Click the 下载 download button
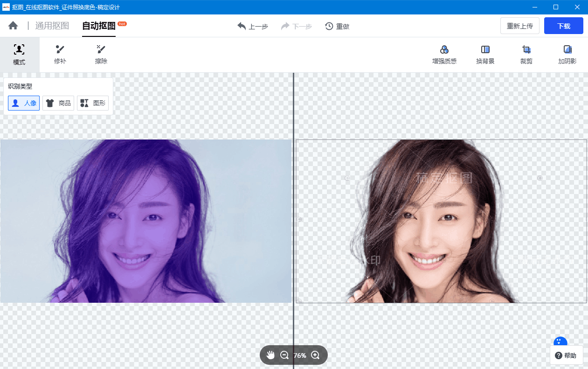 click(x=563, y=26)
